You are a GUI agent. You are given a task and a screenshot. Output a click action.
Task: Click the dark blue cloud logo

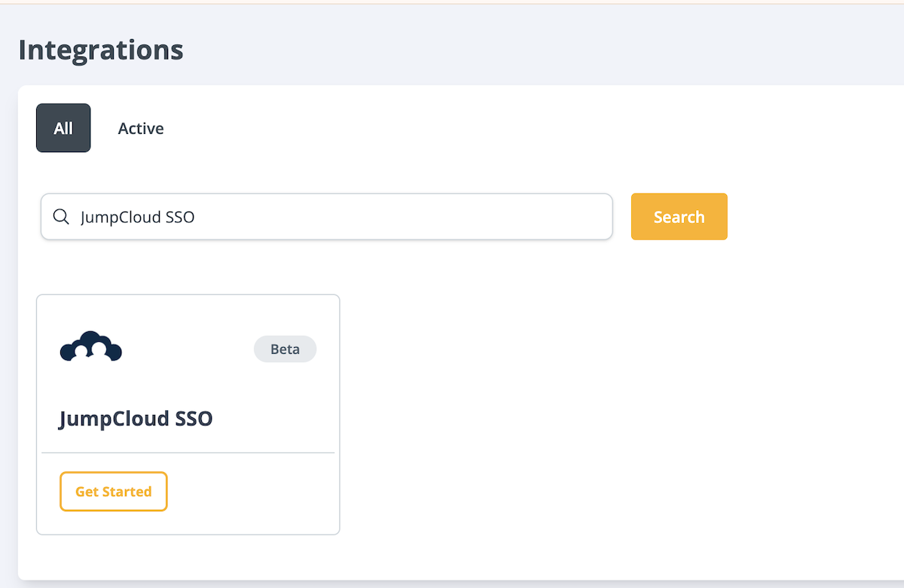[91, 347]
